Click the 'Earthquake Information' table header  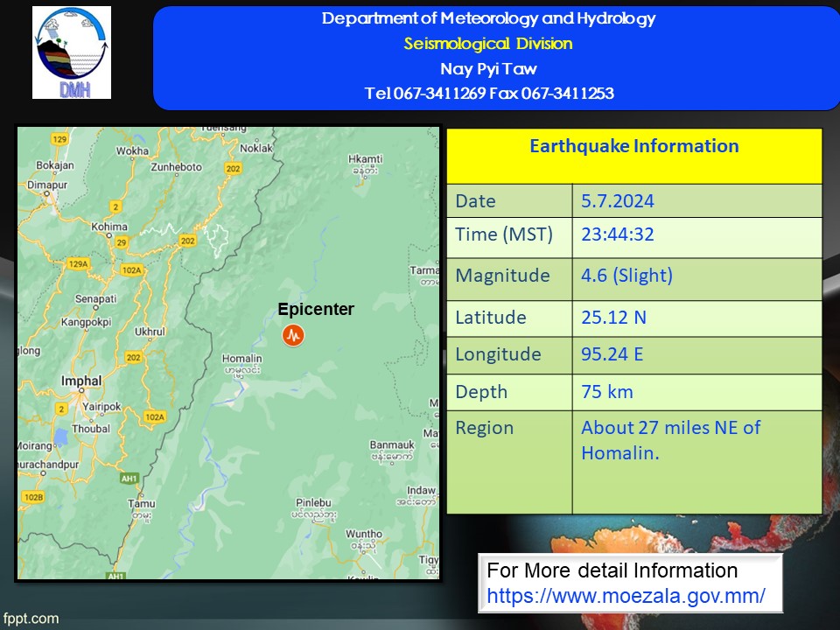pos(634,146)
